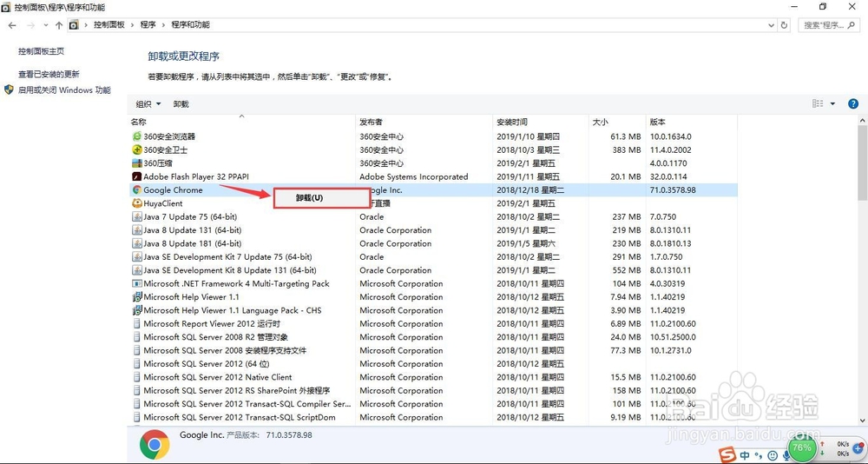This screenshot has width=868, height=464.
Task: Select Microsoft SQL Server 2012 (64 位) row
Action: [x=435, y=364]
